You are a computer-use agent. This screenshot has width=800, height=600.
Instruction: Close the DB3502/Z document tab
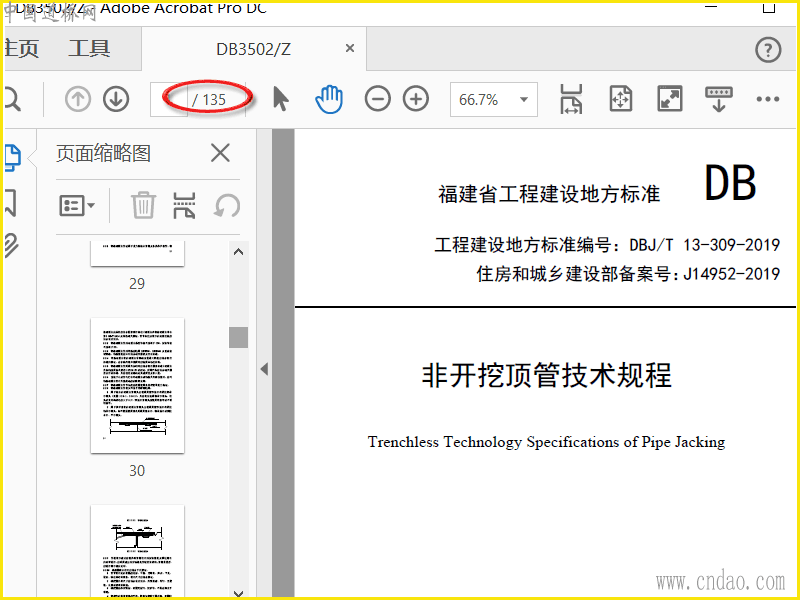(350, 48)
